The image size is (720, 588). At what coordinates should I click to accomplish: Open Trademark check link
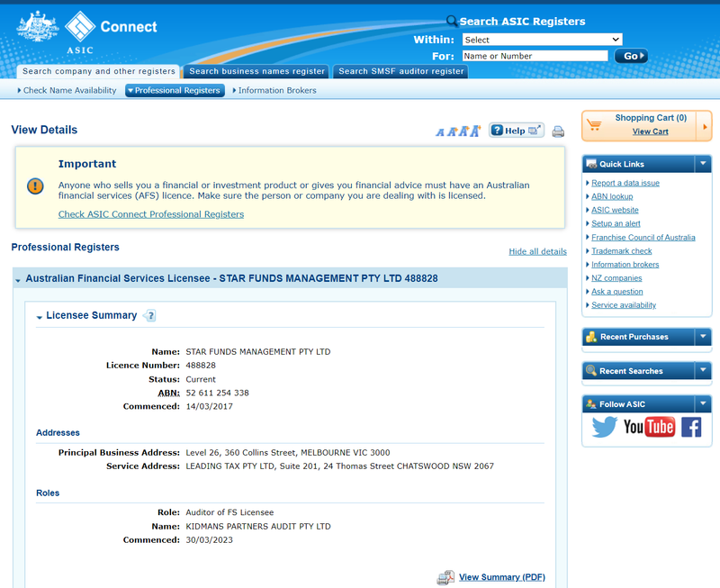[622, 251]
